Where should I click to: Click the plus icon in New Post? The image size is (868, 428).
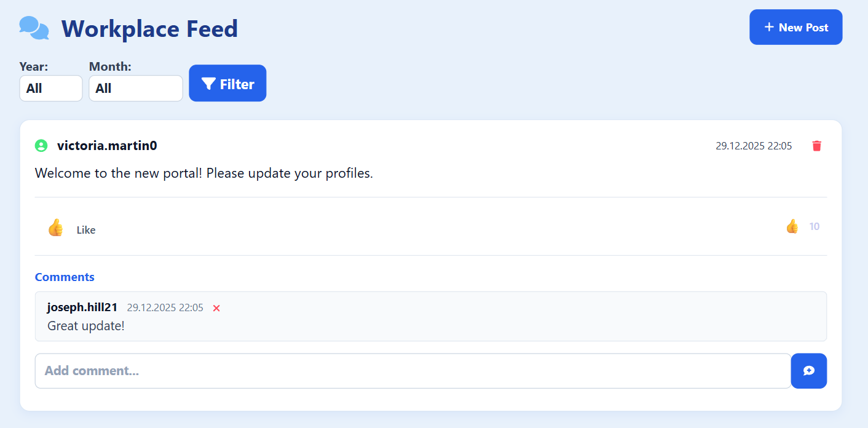[768, 27]
